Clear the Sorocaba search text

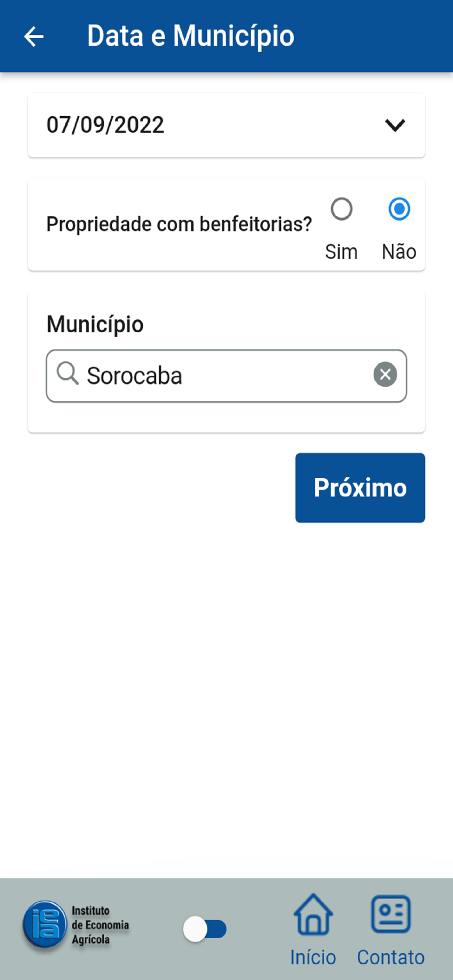[385, 375]
